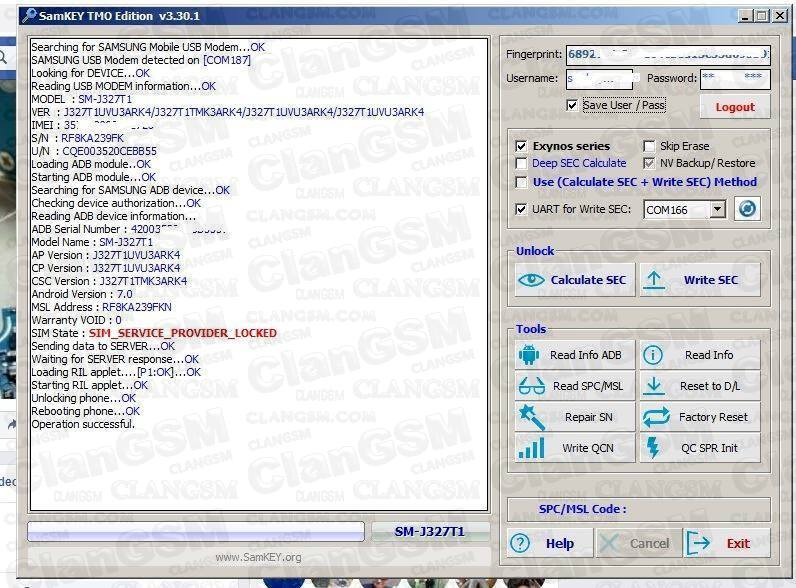Click the Repair SN button label
The height and width of the screenshot is (588, 796).
click(x=588, y=417)
